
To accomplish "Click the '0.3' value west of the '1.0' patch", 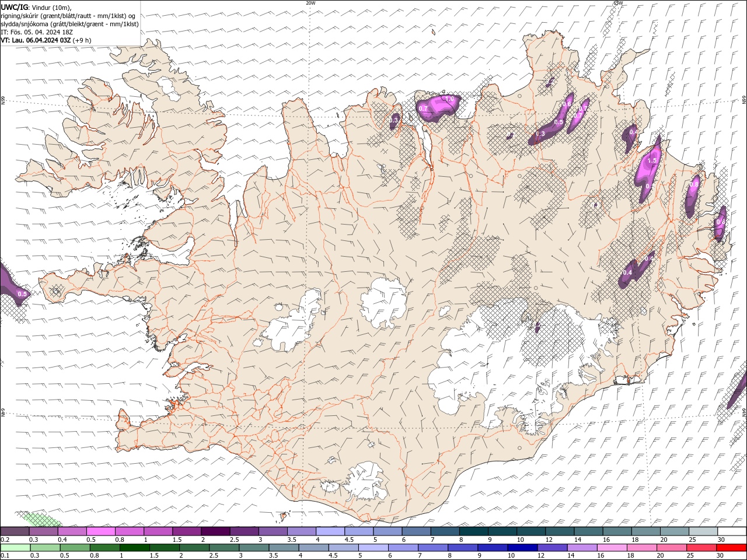I will click(x=395, y=120).
